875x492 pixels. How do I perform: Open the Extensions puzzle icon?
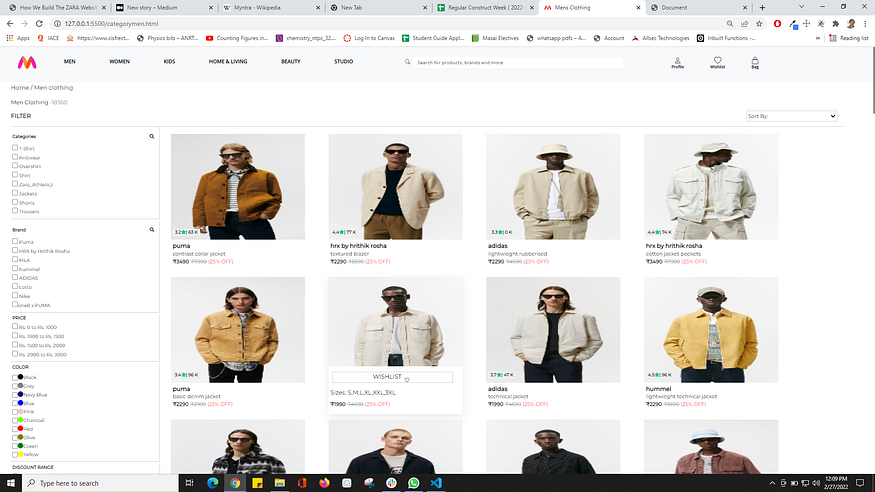click(835, 23)
